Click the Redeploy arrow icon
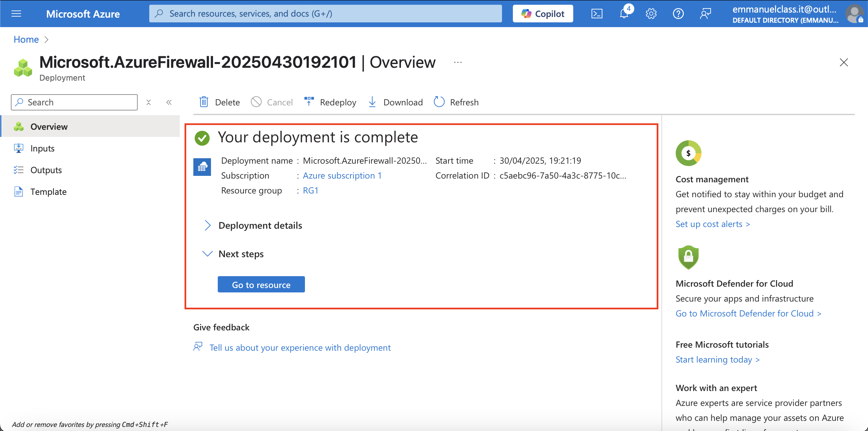Viewport: 868px width, 431px height. tap(309, 102)
